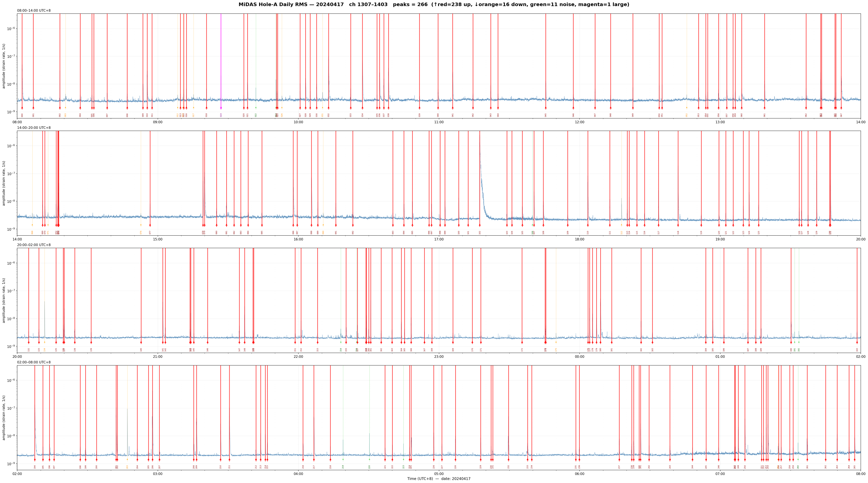Click the 11:00 time tick label
The width and height of the screenshot is (868, 483).
(439, 122)
